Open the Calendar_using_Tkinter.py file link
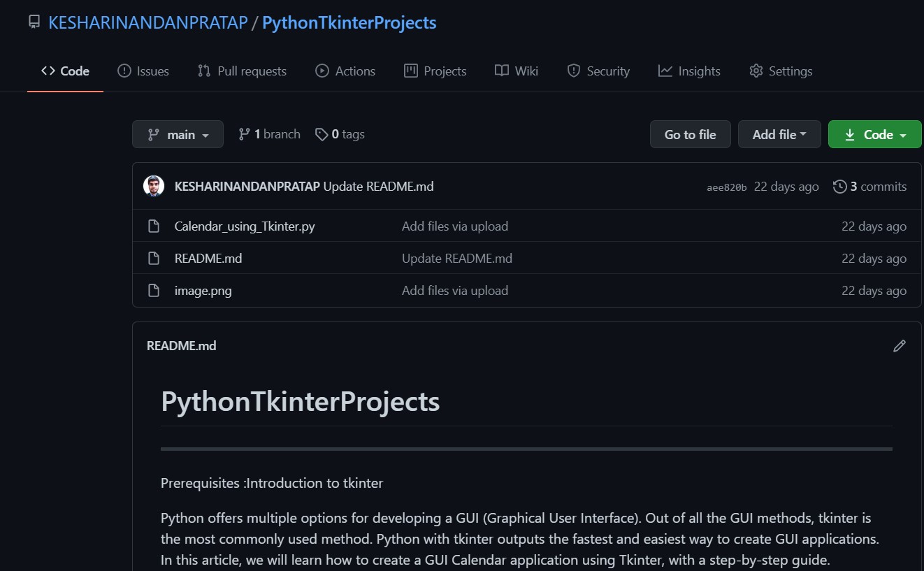Viewport: 924px width, 571px height. [245, 226]
